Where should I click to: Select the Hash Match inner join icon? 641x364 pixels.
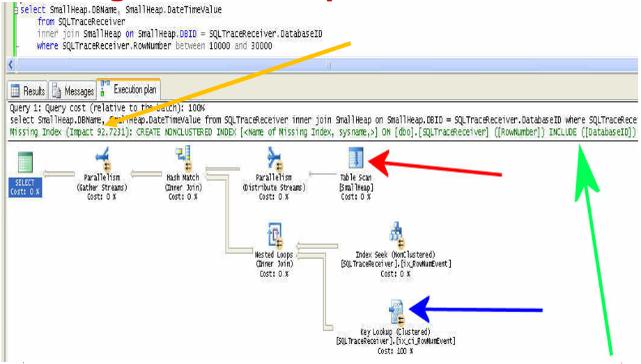point(184,159)
